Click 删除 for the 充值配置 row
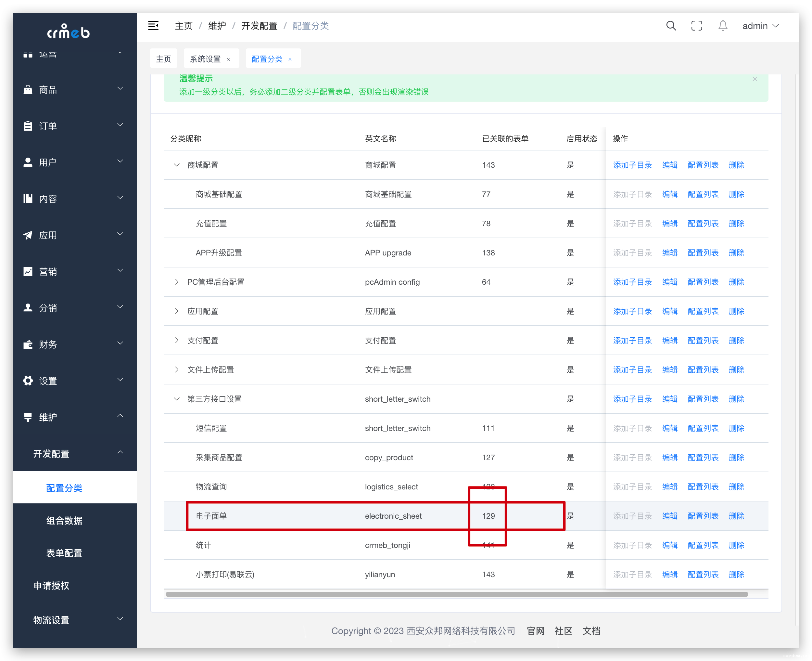This screenshot has width=812, height=661. [x=736, y=224]
